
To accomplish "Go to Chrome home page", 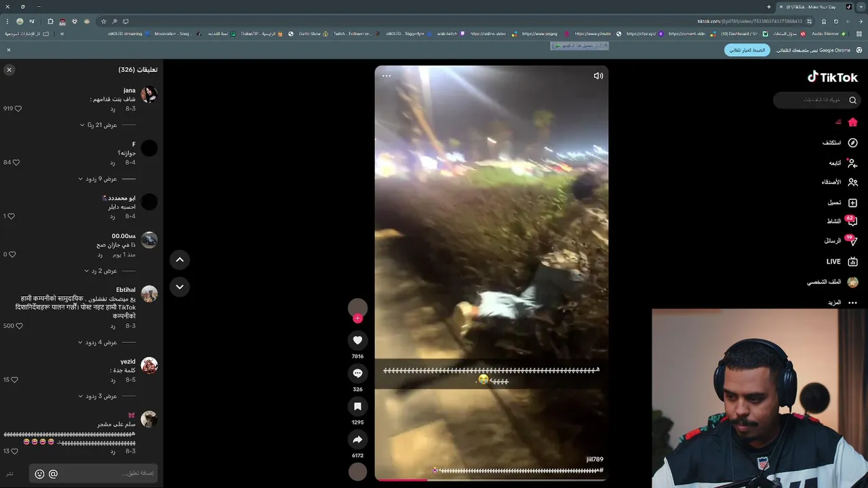I will [824, 22].
